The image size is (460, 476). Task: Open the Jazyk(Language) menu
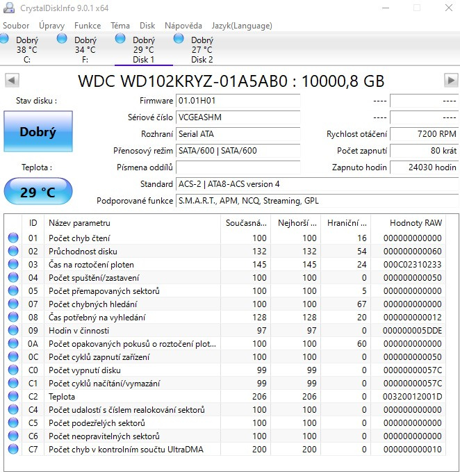242,26
